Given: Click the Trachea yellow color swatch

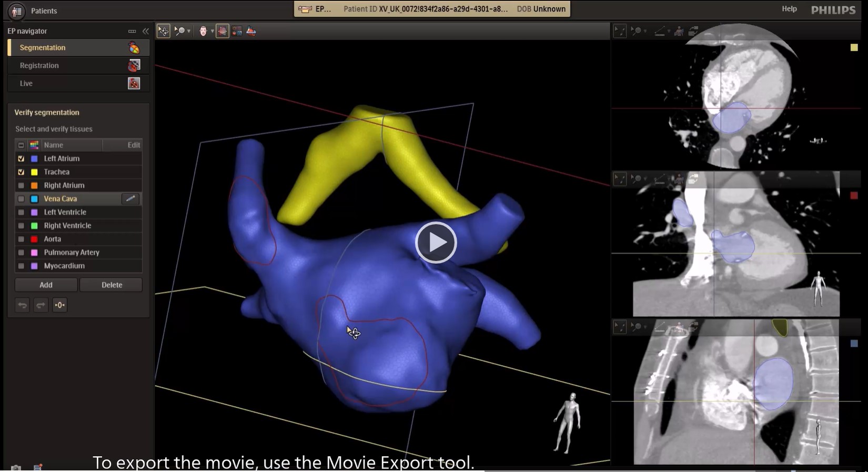Looking at the screenshot, I should (34, 172).
